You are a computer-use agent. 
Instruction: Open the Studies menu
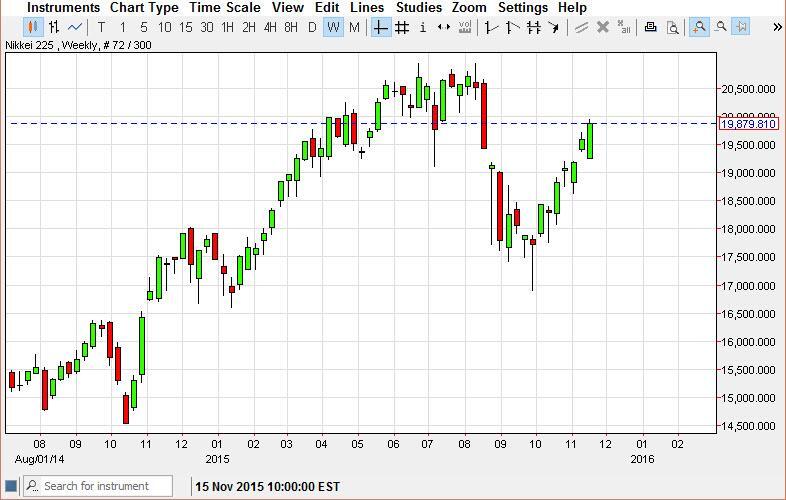418,7
